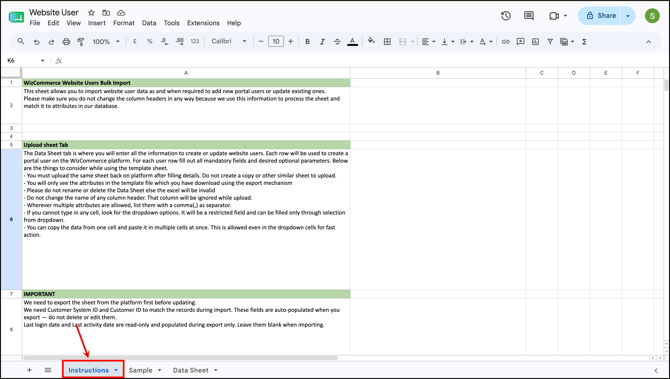This screenshot has width=670, height=379.
Task: Select the Upload sheet Tab cell
Action: tap(186, 145)
